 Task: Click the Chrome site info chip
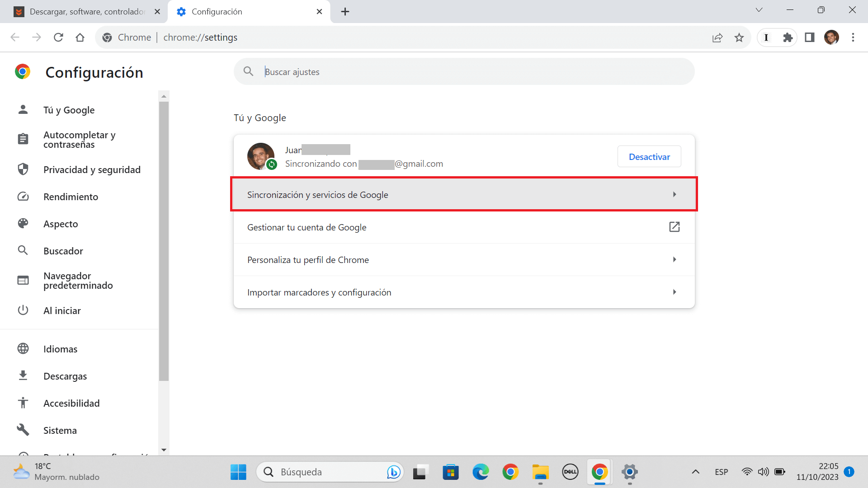127,38
